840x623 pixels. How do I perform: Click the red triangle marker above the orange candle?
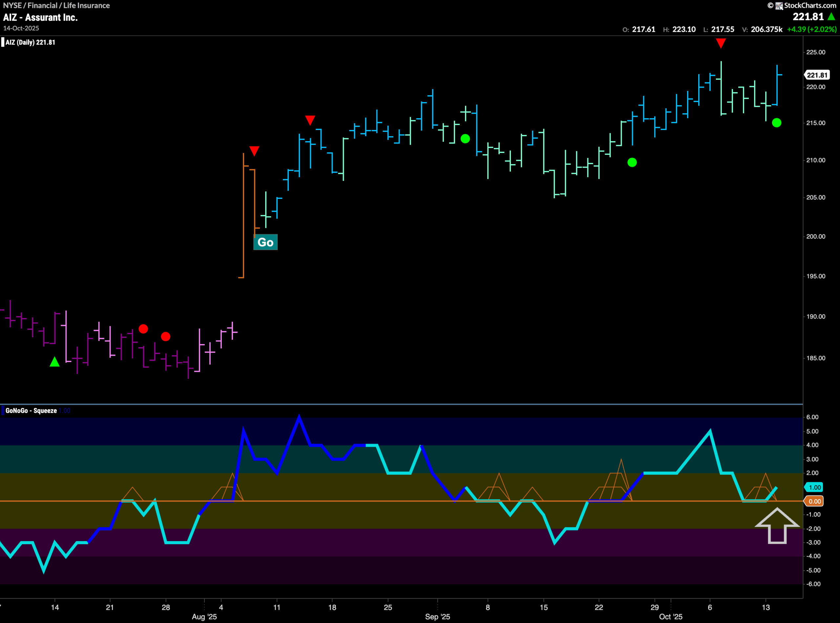pos(255,151)
